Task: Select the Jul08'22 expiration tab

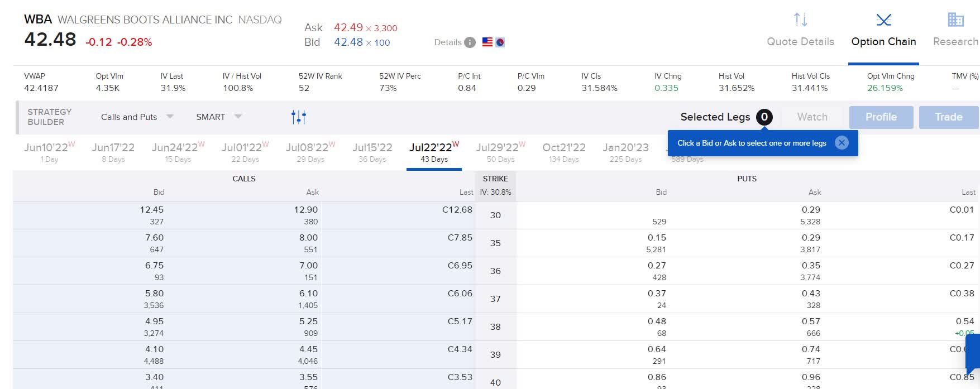Action: (x=310, y=152)
